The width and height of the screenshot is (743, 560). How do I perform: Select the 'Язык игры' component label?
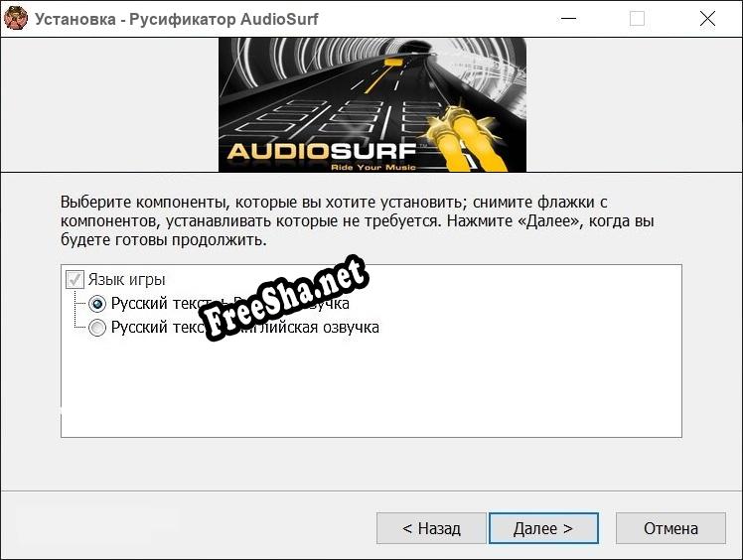(x=126, y=280)
